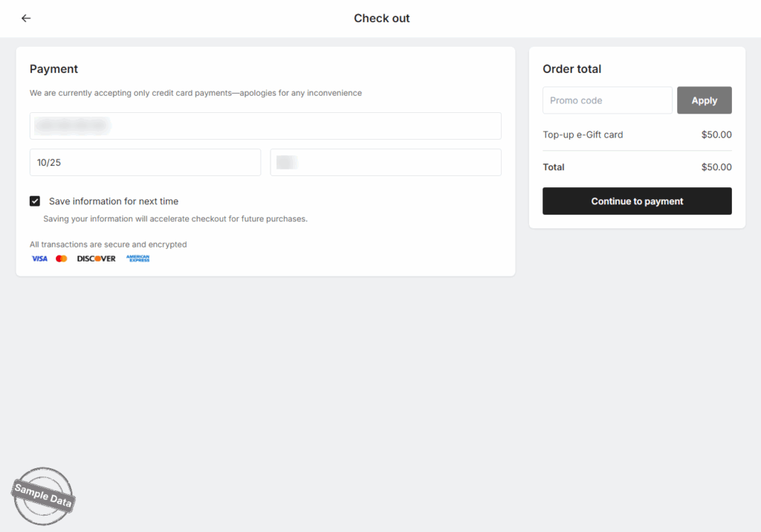Click the Payment section heading
This screenshot has height=532, width=761.
pos(54,69)
